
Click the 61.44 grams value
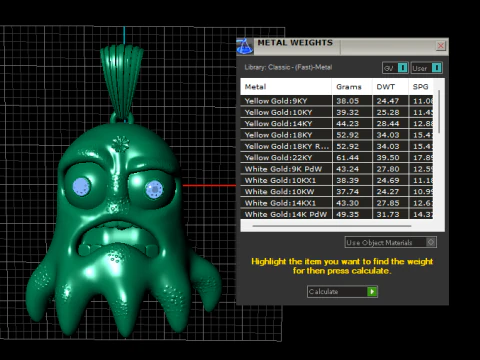pyautogui.click(x=347, y=158)
